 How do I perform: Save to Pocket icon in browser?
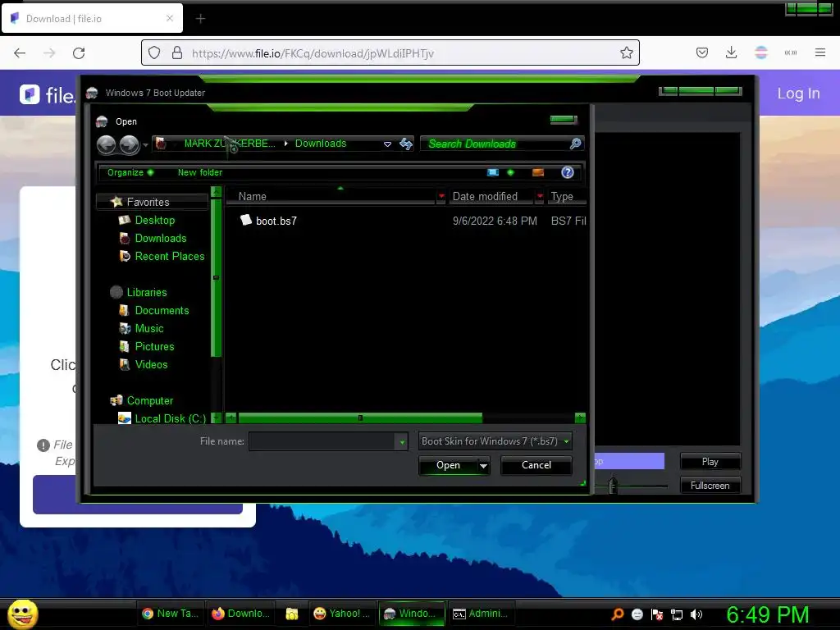702,52
